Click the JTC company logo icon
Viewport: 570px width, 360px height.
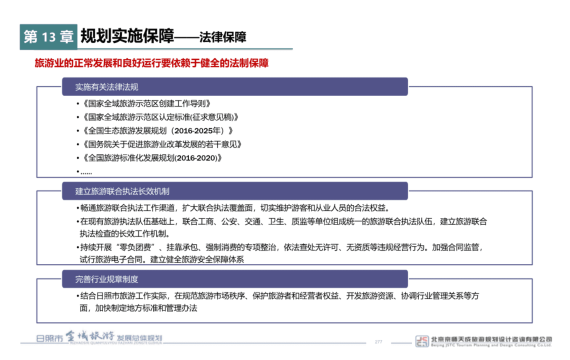[x=422, y=341]
